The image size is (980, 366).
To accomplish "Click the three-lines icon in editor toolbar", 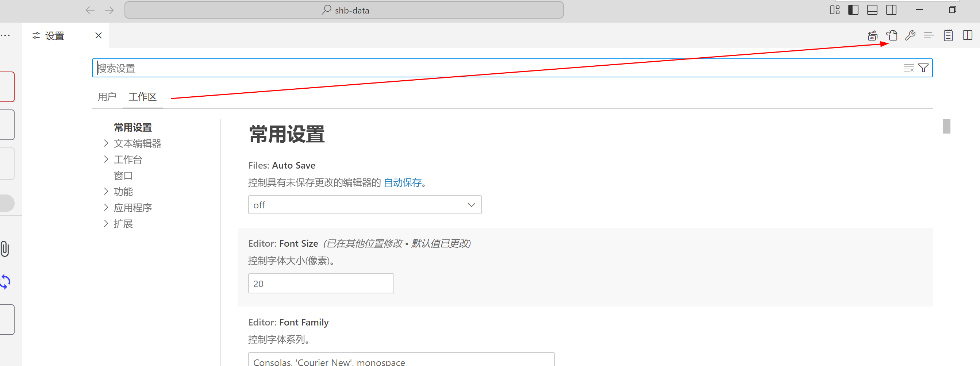I will tap(929, 36).
